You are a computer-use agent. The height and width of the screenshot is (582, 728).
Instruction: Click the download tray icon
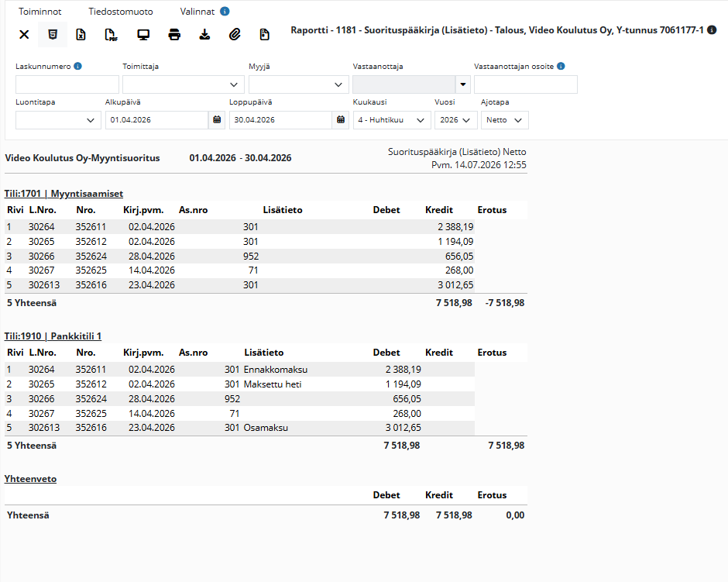(x=204, y=34)
